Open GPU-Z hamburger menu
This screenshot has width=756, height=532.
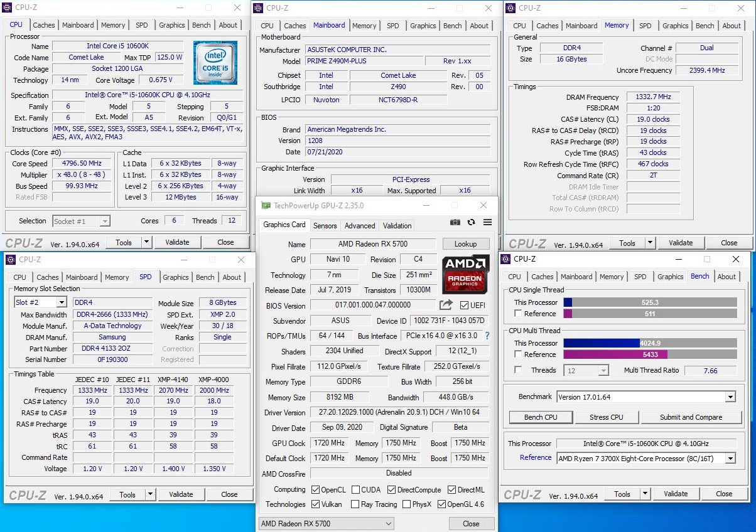coord(487,222)
